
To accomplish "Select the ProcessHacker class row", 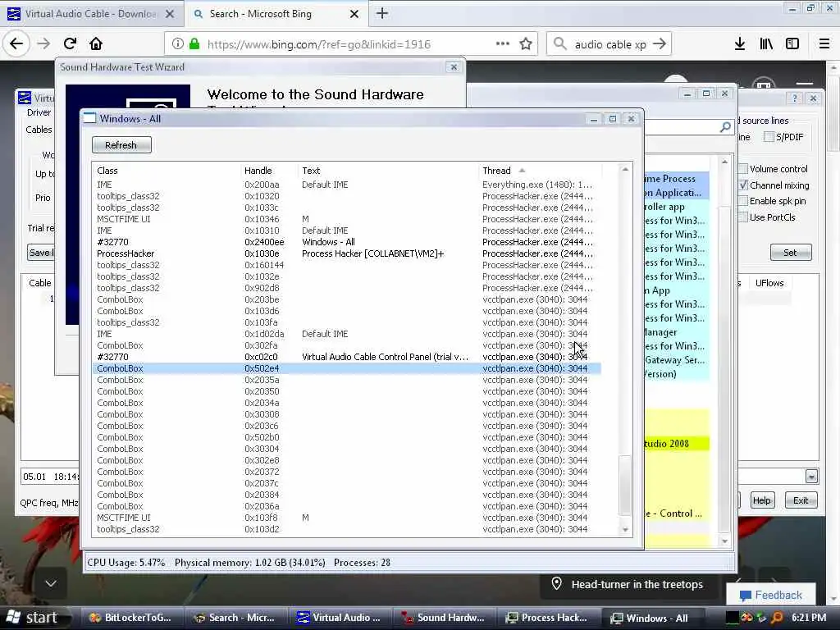I will tap(347, 253).
